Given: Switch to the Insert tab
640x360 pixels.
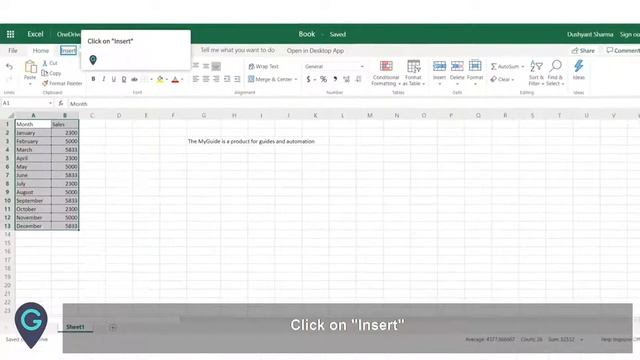Looking at the screenshot, I should (x=68, y=51).
